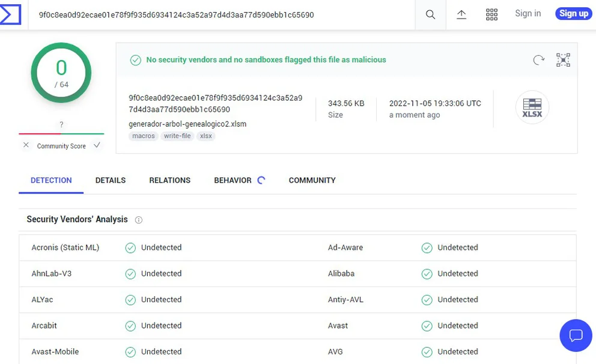596x364 pixels.
Task: Focus the hash search input field
Action: [x=222, y=15]
